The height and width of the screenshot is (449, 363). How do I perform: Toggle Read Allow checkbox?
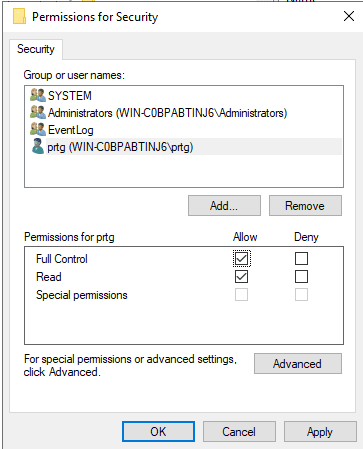click(241, 277)
